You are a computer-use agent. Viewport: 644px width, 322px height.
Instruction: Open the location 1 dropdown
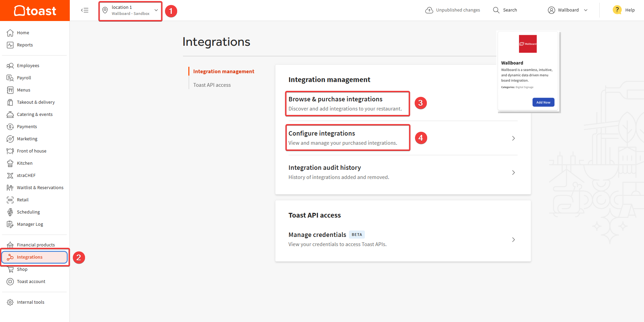[130, 11]
